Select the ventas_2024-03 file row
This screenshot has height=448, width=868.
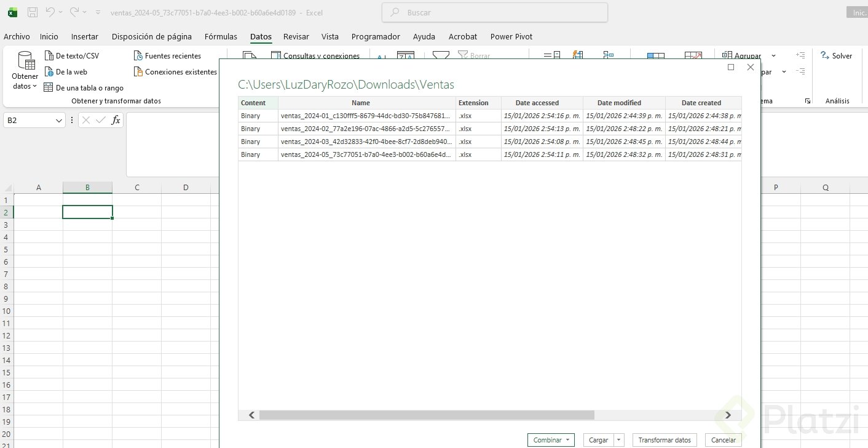point(366,142)
